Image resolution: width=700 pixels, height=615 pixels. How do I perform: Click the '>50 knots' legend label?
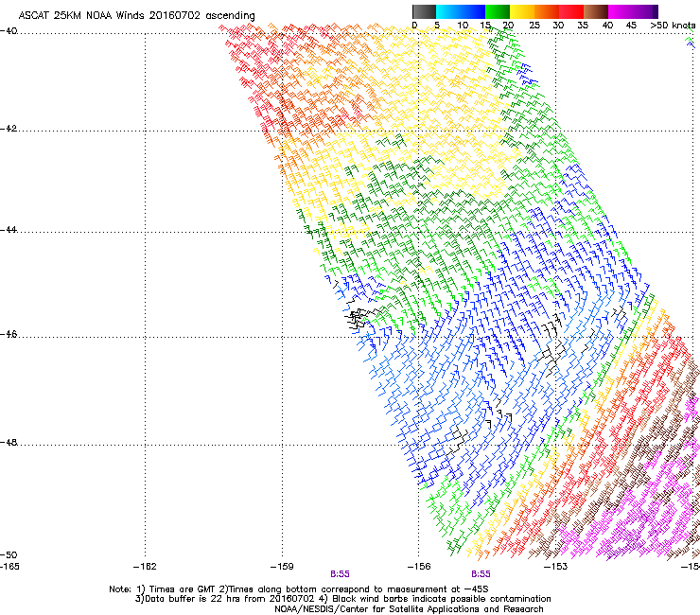(674, 26)
